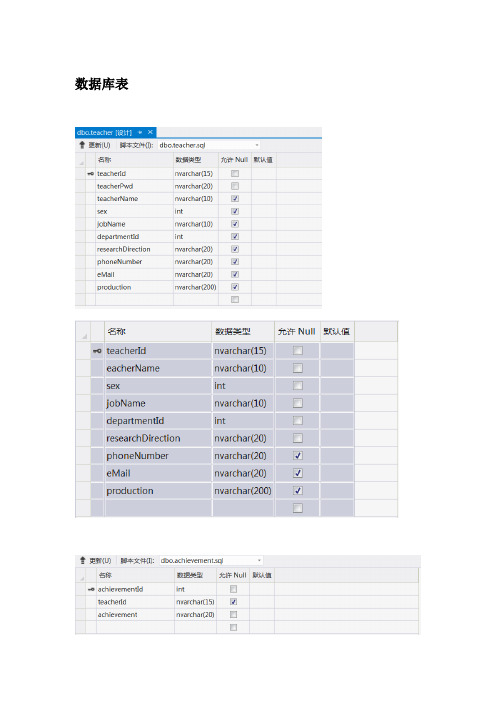Click update arrow icon above achievement table

82,561
